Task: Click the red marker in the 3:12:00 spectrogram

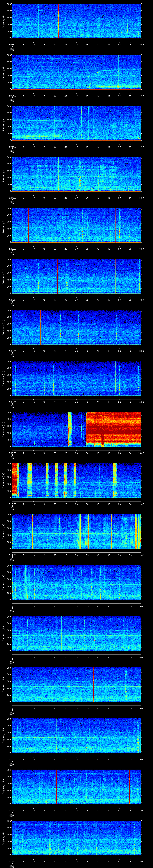Action: pos(81,582)
